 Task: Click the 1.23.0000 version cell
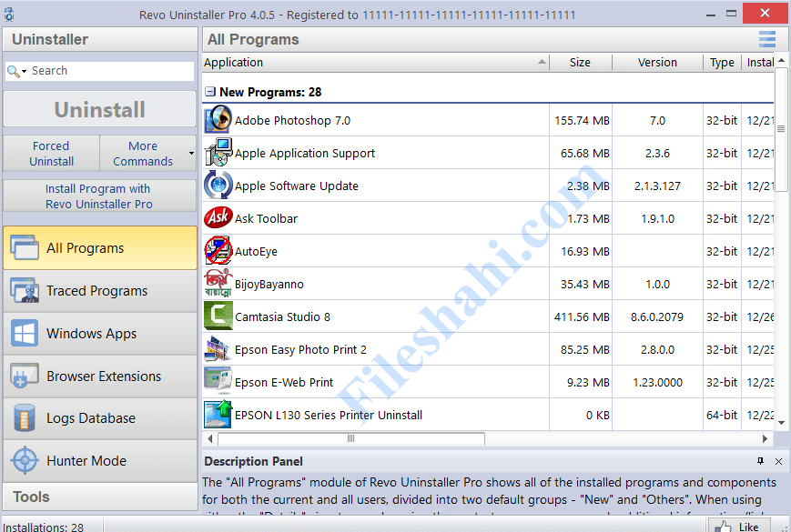657,382
